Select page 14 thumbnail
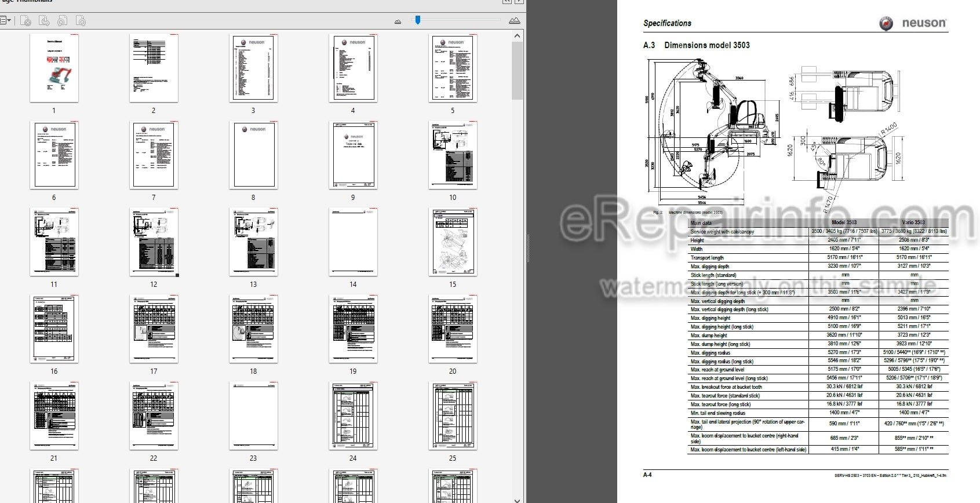 click(353, 242)
